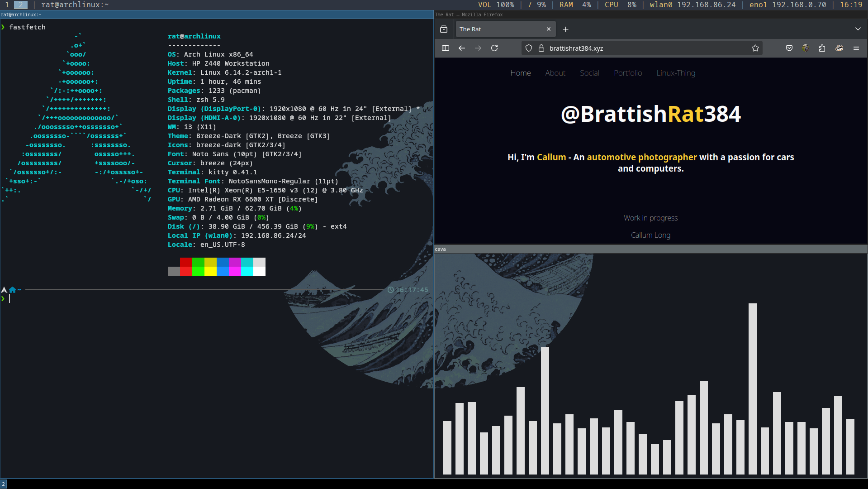Bookmark this page with the star
Image resolution: width=868 pixels, height=489 pixels.
755,48
